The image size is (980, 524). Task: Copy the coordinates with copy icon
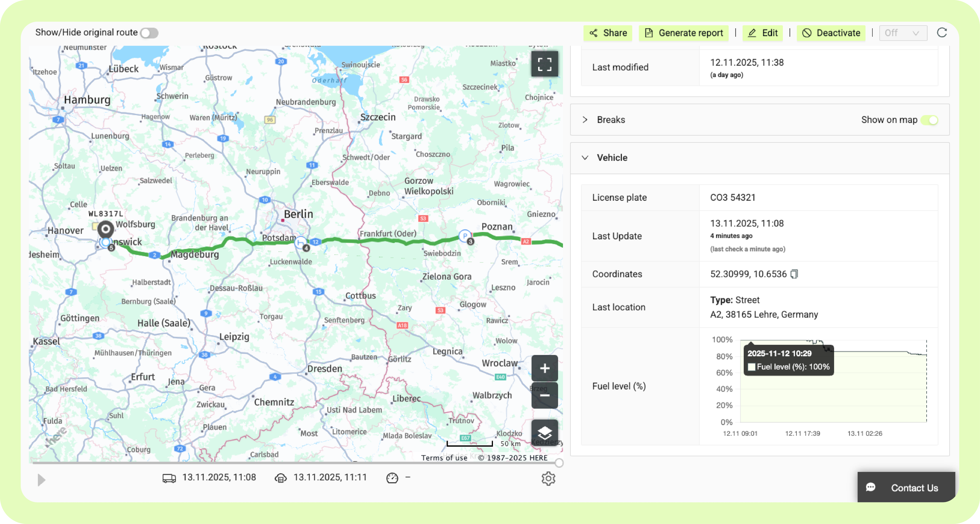pyautogui.click(x=794, y=274)
